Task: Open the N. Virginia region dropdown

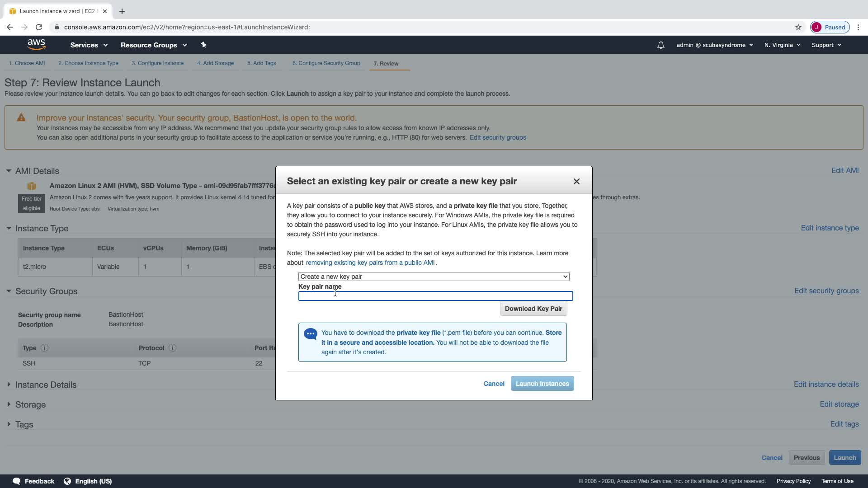Action: [782, 45]
